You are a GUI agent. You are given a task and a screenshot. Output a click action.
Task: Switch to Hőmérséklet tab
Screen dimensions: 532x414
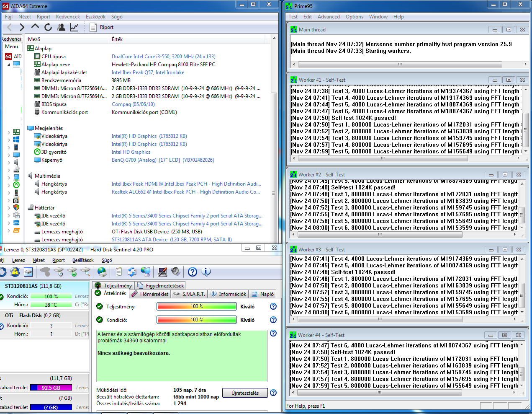150,294
